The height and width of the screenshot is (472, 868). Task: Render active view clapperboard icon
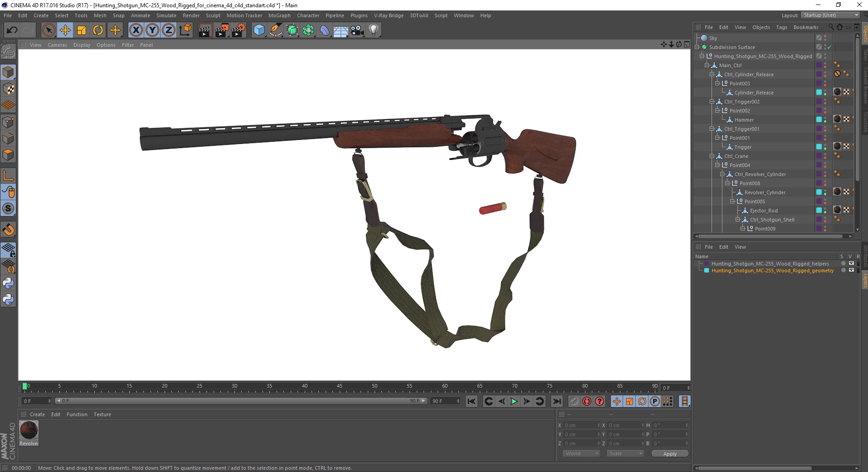(x=205, y=30)
